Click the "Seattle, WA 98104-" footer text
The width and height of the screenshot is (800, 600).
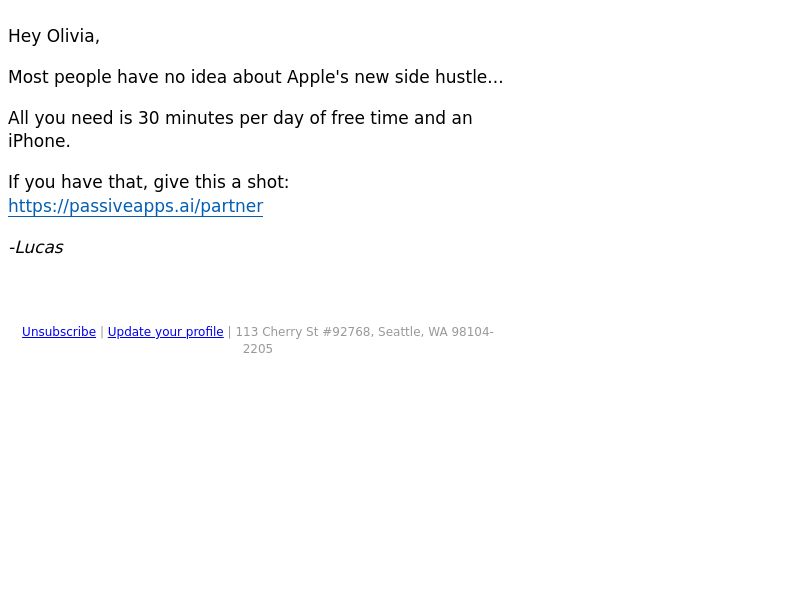point(436,332)
